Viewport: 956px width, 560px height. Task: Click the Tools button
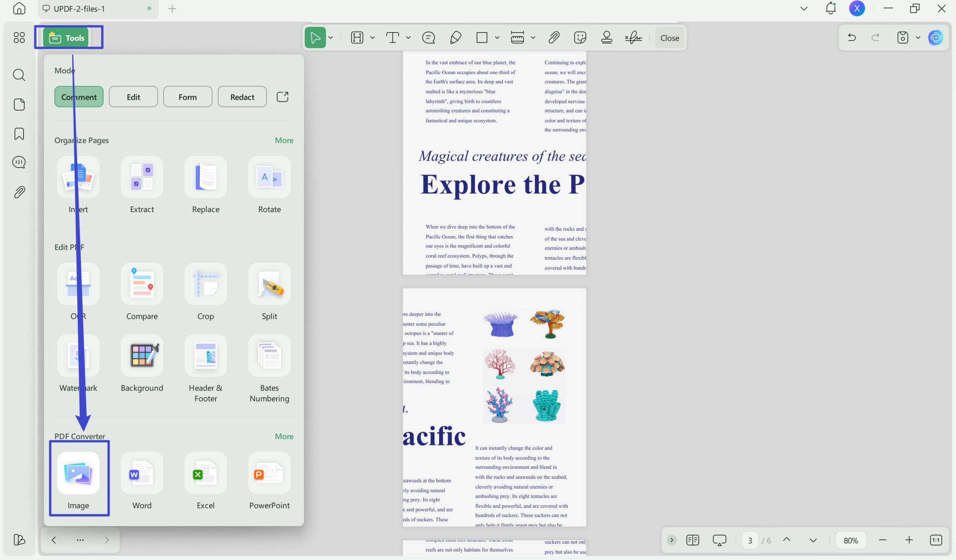click(66, 38)
